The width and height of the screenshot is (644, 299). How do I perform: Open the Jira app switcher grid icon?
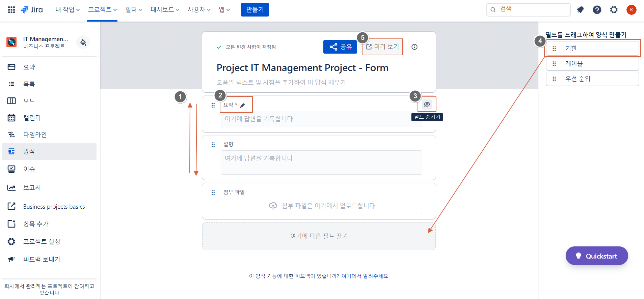point(11,10)
